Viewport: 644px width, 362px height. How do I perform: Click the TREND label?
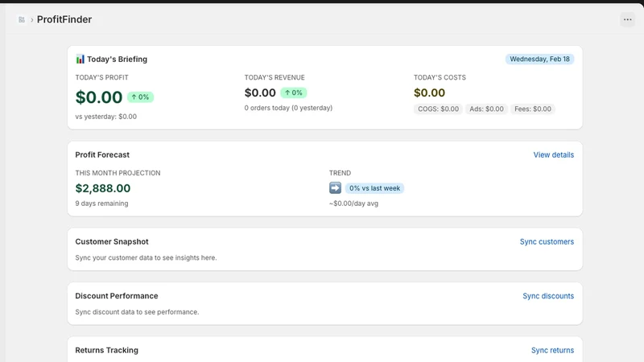[340, 173]
